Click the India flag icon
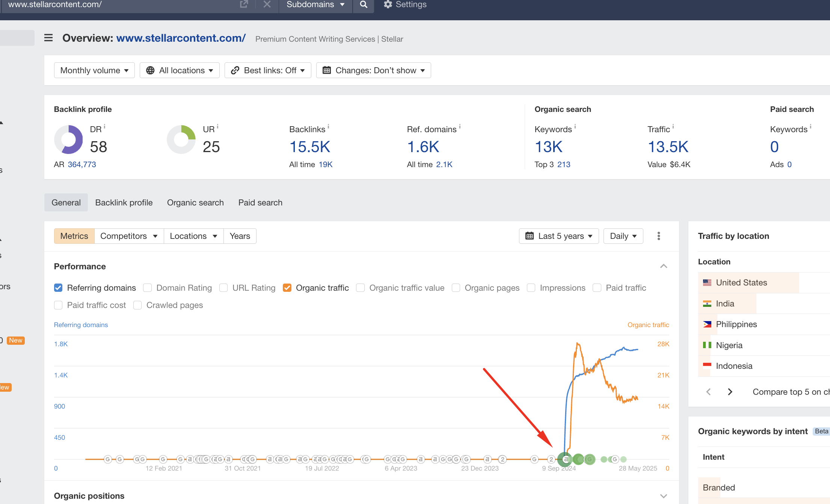 click(707, 303)
